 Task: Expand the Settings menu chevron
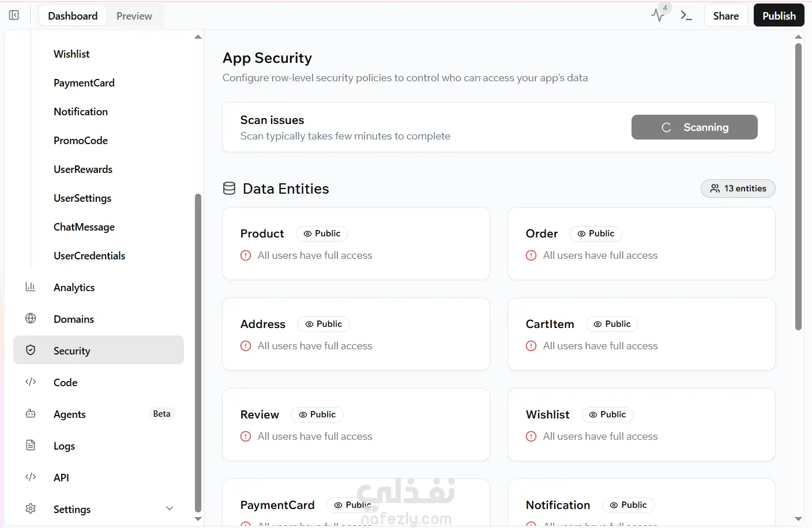[x=170, y=509]
